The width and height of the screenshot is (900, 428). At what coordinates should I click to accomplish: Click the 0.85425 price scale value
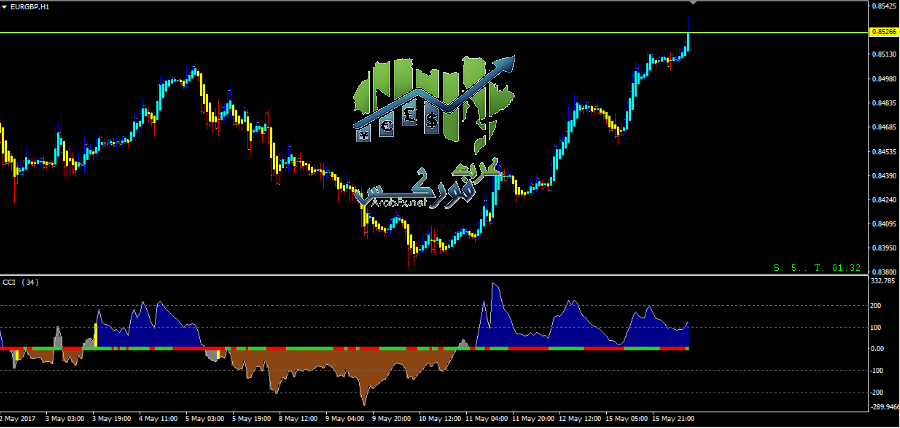pyautogui.click(x=885, y=6)
